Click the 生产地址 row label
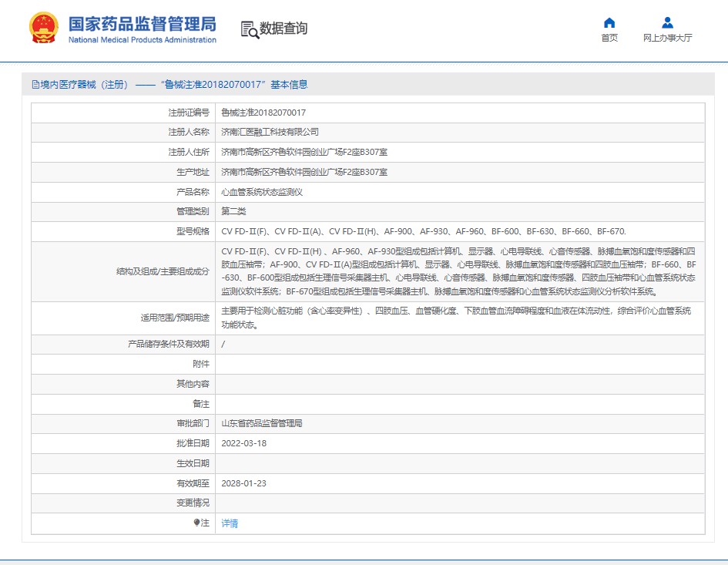Viewport: 728px width, 565px height. pos(193,172)
